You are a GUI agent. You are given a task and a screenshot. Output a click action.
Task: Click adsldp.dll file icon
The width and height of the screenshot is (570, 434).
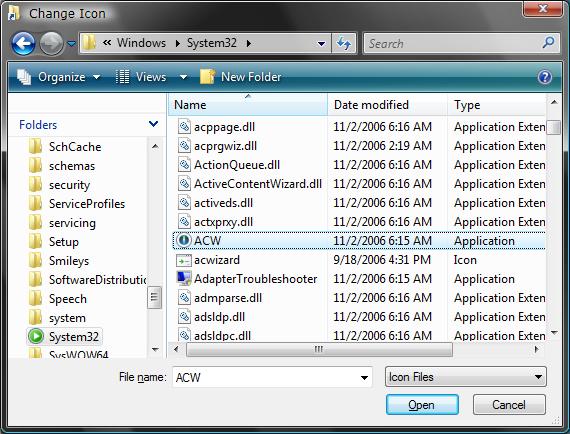pos(184,316)
